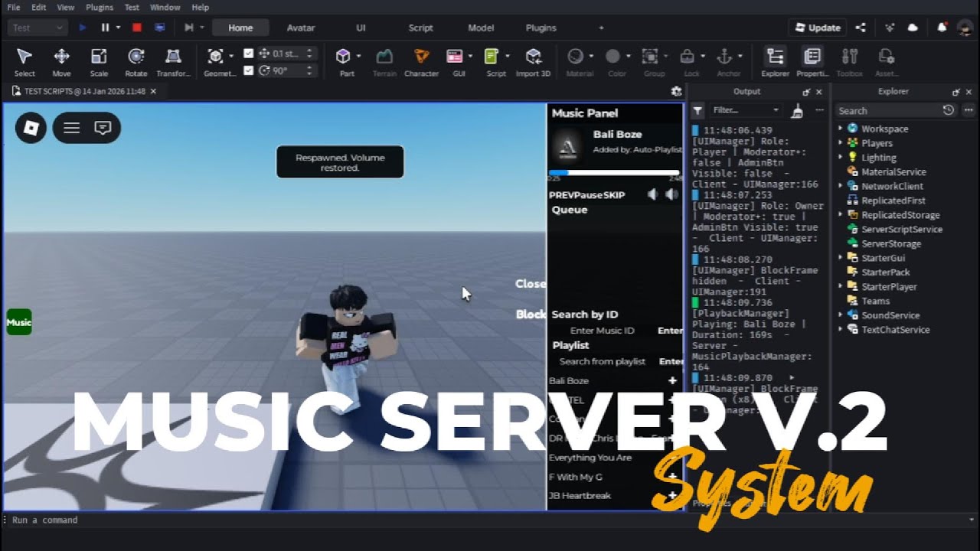The width and height of the screenshot is (980, 551).
Task: Switch to the UI ribbon tab
Action: [x=361, y=28]
